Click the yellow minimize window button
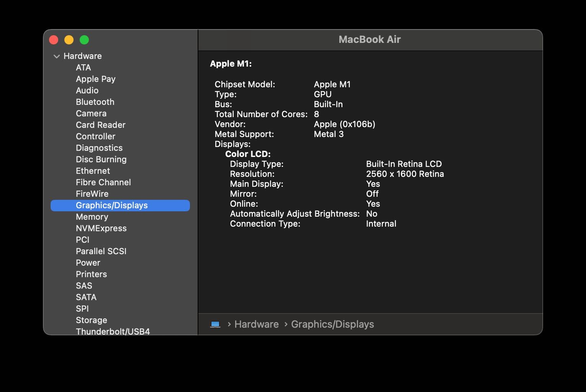This screenshot has width=586, height=392. point(69,40)
